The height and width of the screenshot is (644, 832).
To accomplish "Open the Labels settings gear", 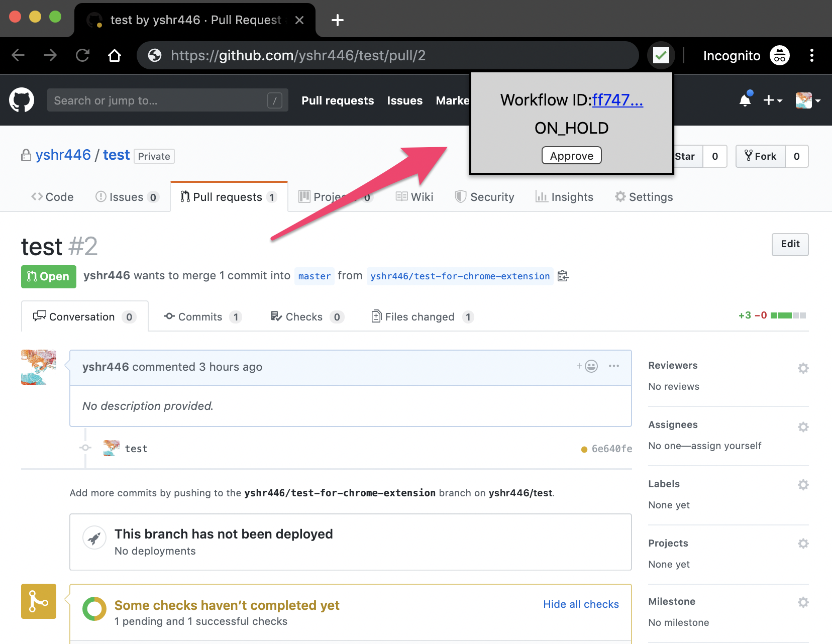I will 803,484.
